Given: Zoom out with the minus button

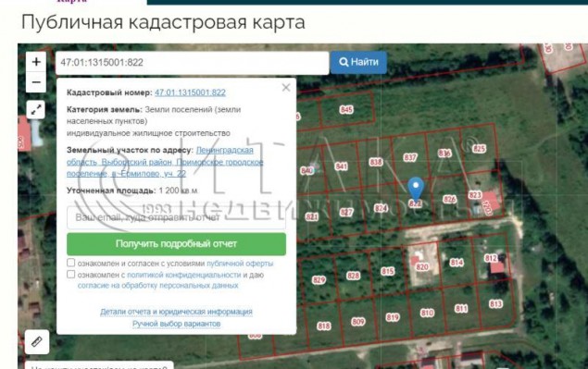Looking at the screenshot, I should coord(36,82).
